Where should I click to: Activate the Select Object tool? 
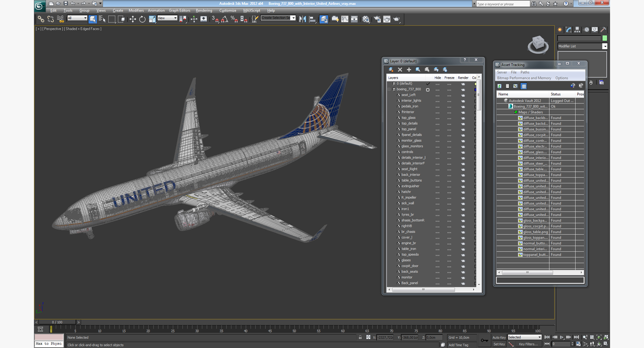tap(93, 19)
